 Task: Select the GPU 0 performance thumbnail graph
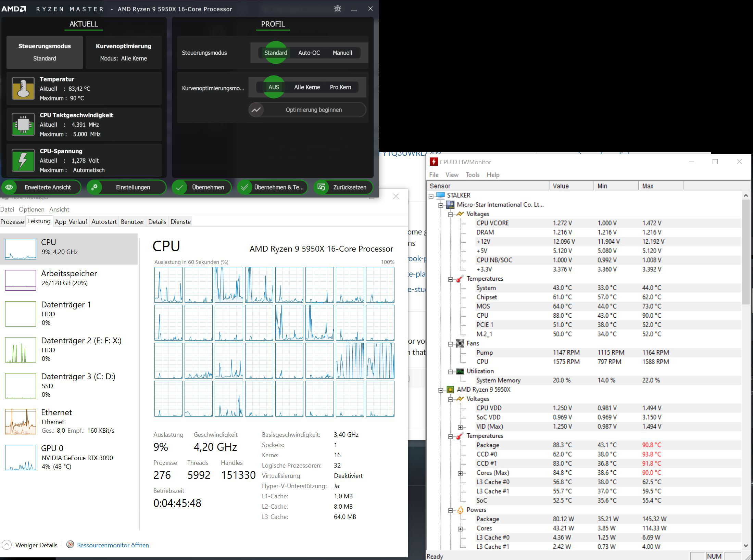pos(21,458)
